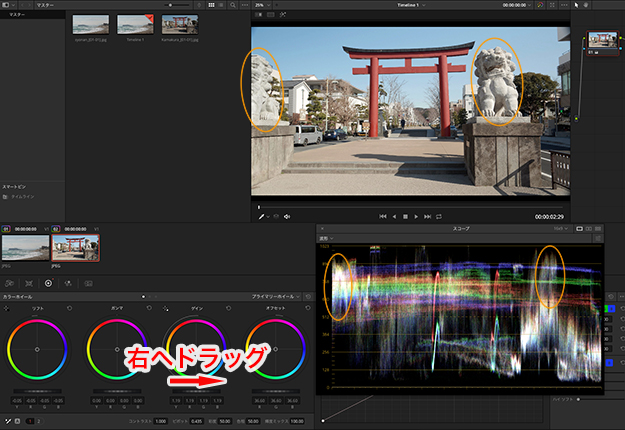Open the viewer zoom 25% dropdown
The width and height of the screenshot is (625, 430).
click(262, 5)
